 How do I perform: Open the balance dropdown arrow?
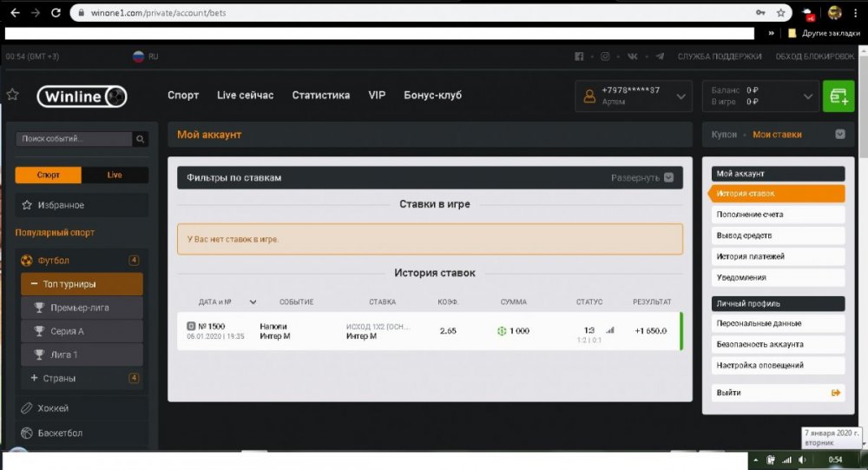pyautogui.click(x=808, y=96)
